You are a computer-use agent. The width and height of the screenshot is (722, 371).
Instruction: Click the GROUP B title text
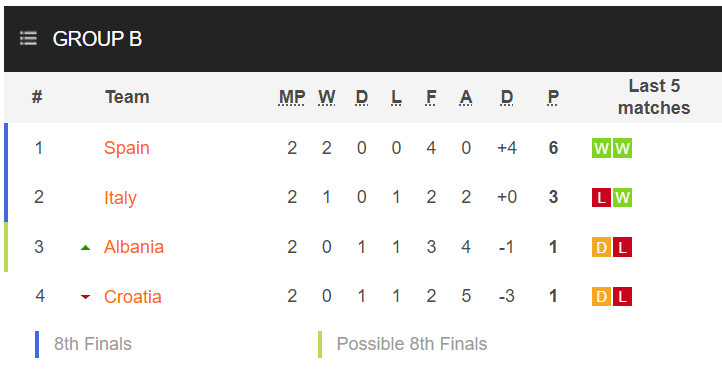click(x=97, y=39)
